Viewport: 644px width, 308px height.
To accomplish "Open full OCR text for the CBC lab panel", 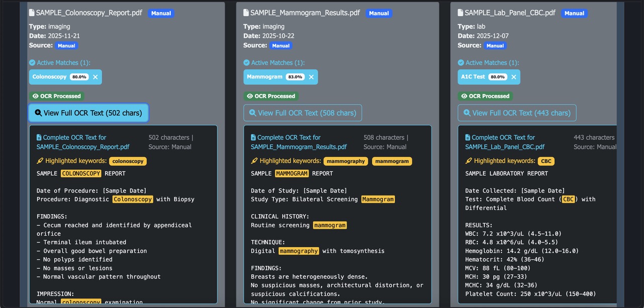I will 517,113.
